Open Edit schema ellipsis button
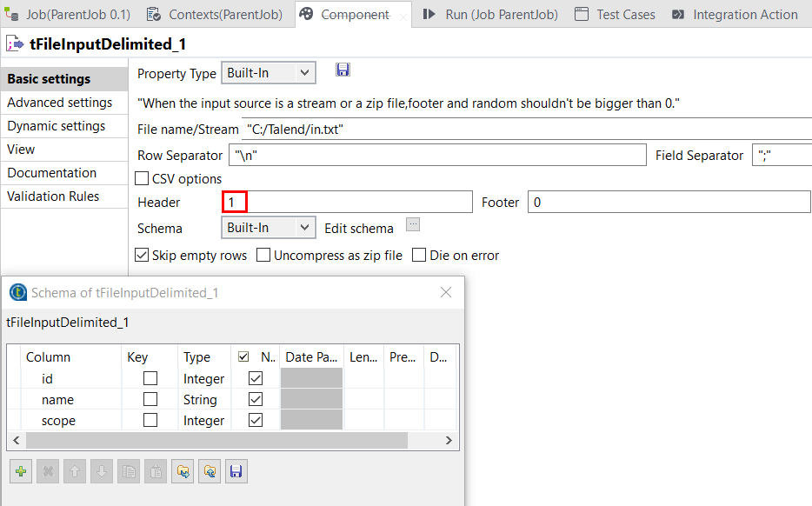Viewport: 812px width, 506px height. pyautogui.click(x=413, y=224)
